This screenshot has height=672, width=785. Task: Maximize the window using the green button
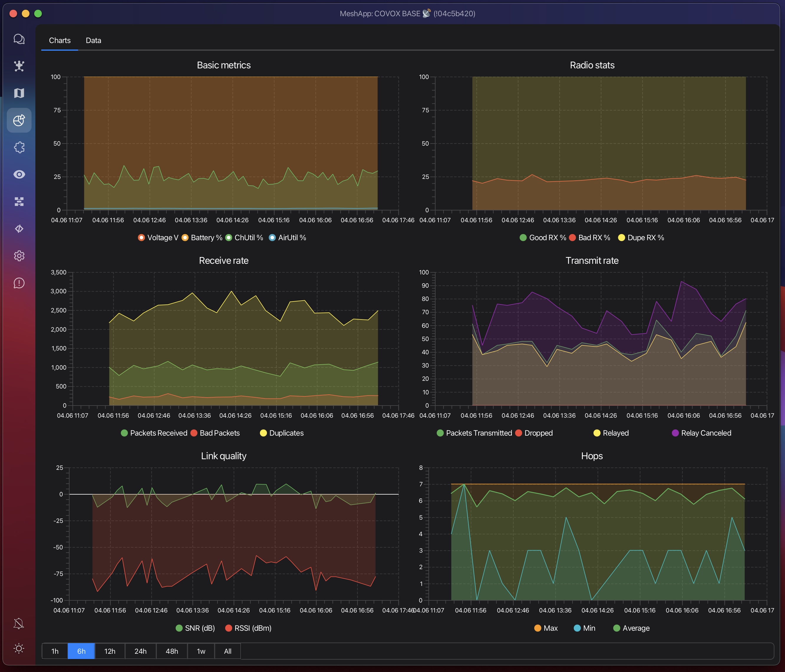click(x=38, y=14)
